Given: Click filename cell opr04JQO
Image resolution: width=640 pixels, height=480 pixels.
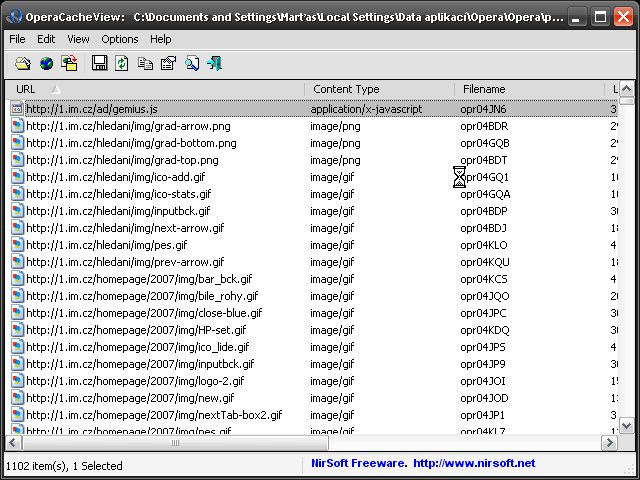Looking at the screenshot, I should point(485,296).
